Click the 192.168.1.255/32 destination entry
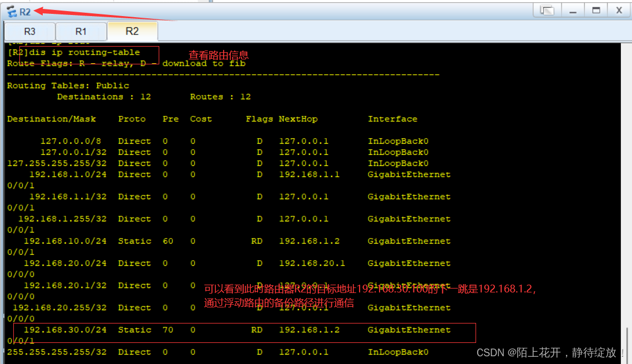 tap(63, 219)
